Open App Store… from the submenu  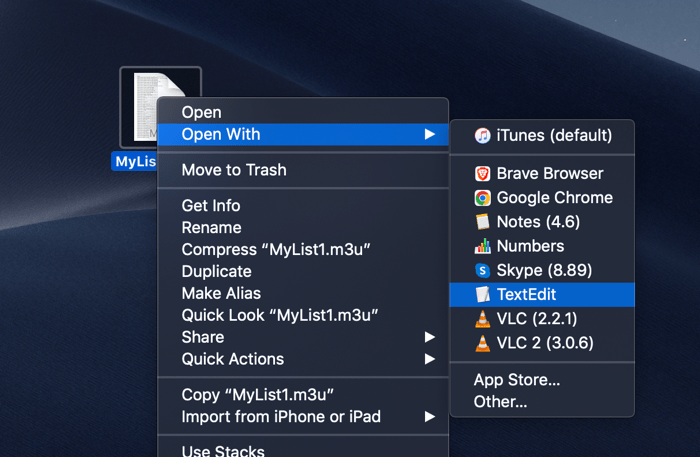click(x=517, y=380)
